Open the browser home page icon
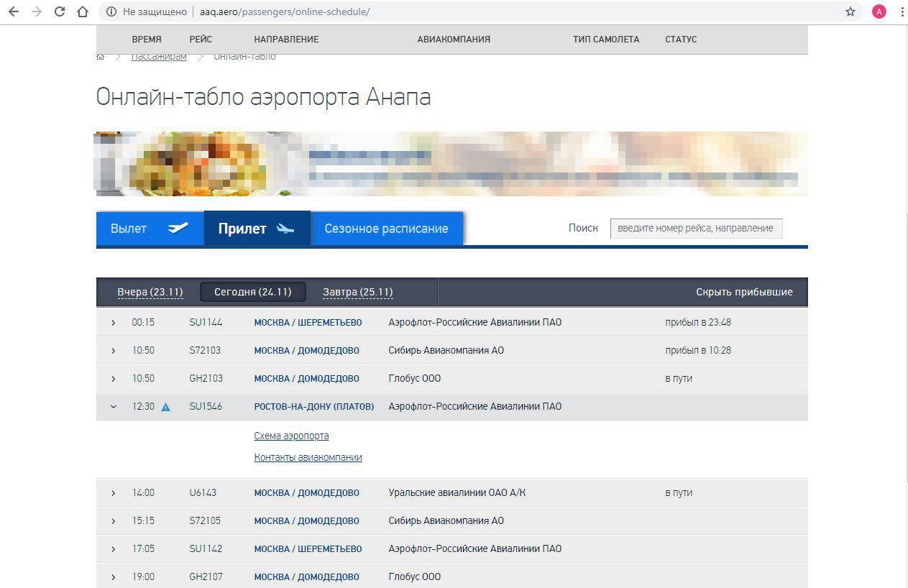Image resolution: width=908 pixels, height=588 pixels. [83, 12]
